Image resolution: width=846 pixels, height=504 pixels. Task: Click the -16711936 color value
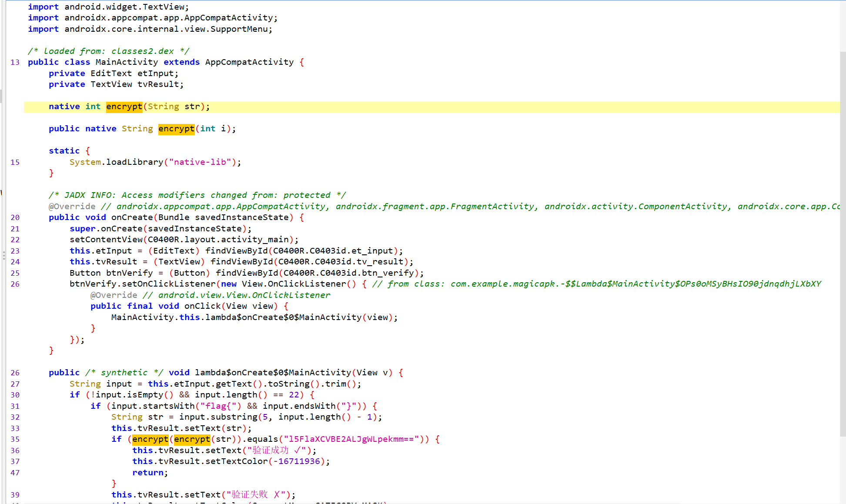[x=297, y=461]
